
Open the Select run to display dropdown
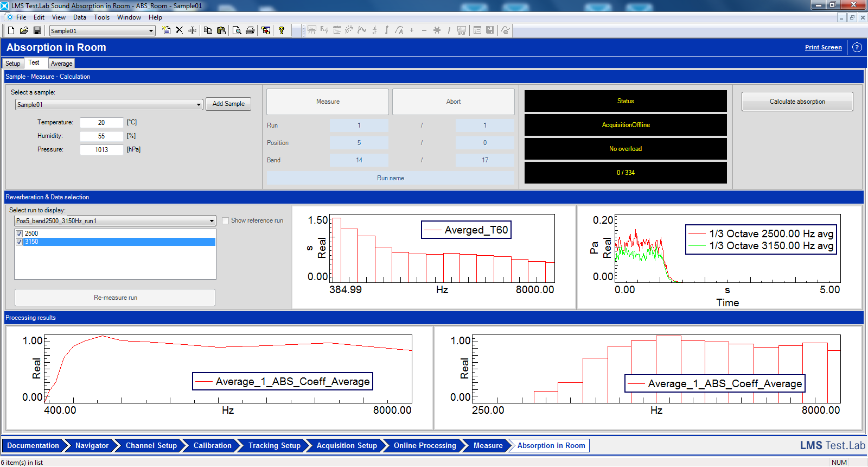pyautogui.click(x=212, y=221)
